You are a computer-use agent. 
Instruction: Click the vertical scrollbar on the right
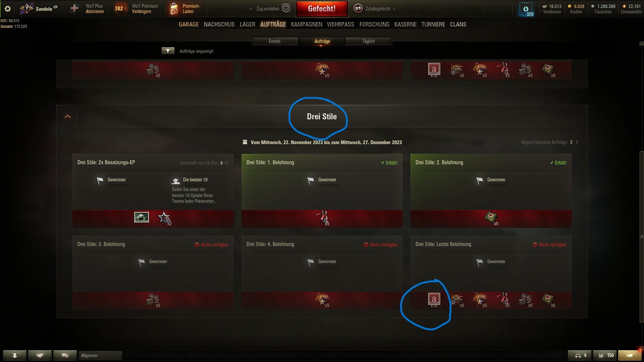tap(642, 236)
